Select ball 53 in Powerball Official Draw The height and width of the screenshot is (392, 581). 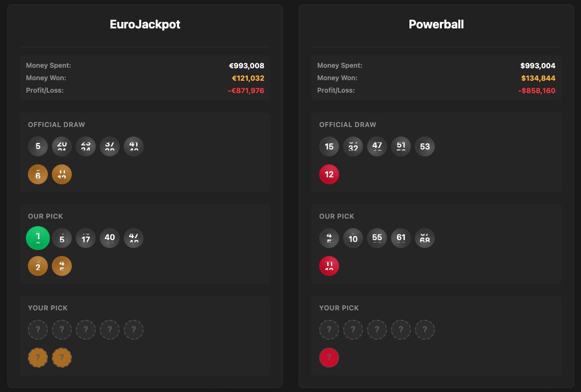pos(425,146)
